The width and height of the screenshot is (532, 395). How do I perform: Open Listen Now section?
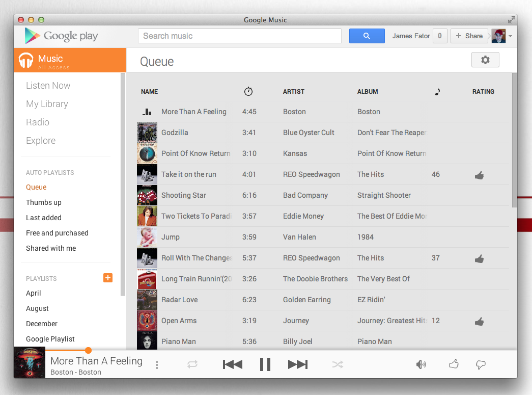48,86
